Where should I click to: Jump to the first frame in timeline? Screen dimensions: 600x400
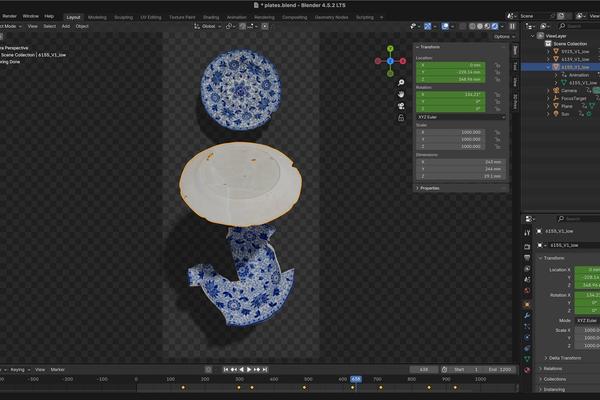click(x=226, y=369)
